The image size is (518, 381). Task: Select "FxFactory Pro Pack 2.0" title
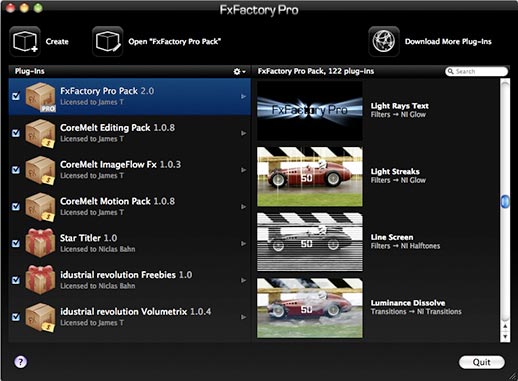pos(107,91)
